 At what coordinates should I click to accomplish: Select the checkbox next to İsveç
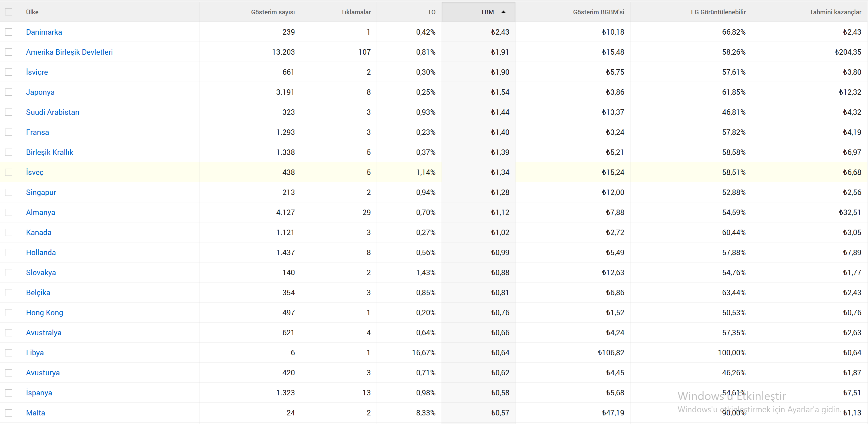[9, 172]
